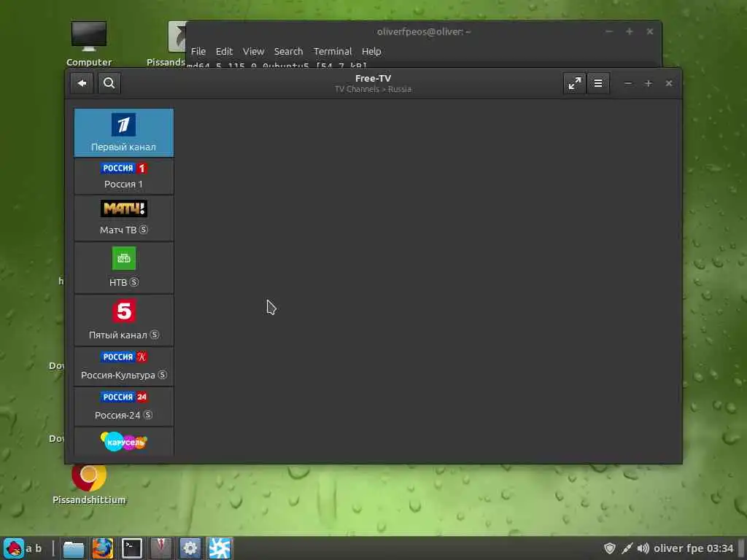Maximize the terminal window

(630, 31)
